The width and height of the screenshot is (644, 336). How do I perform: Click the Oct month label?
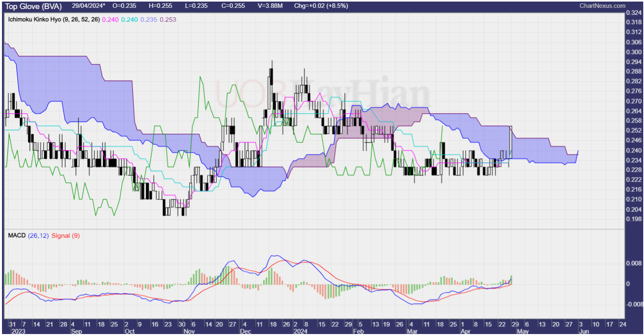click(130, 331)
